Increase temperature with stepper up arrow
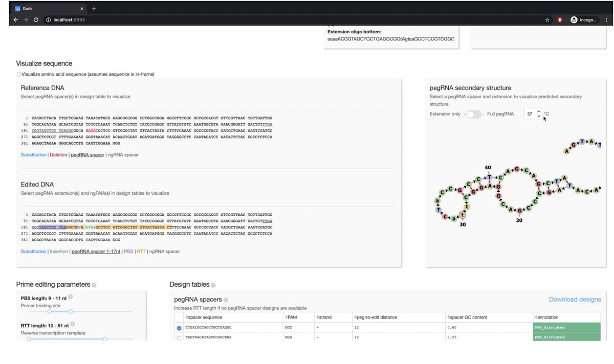The width and height of the screenshot is (614, 364). point(538,112)
